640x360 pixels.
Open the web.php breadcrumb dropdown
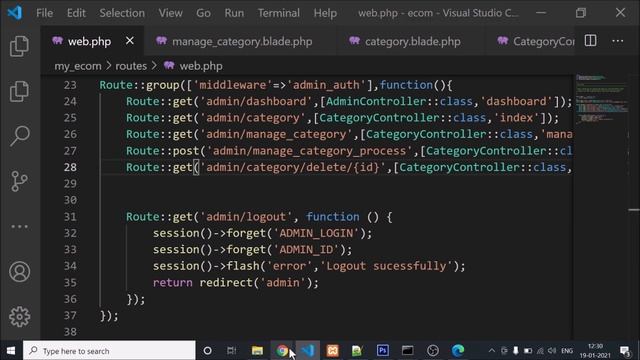coord(193,66)
